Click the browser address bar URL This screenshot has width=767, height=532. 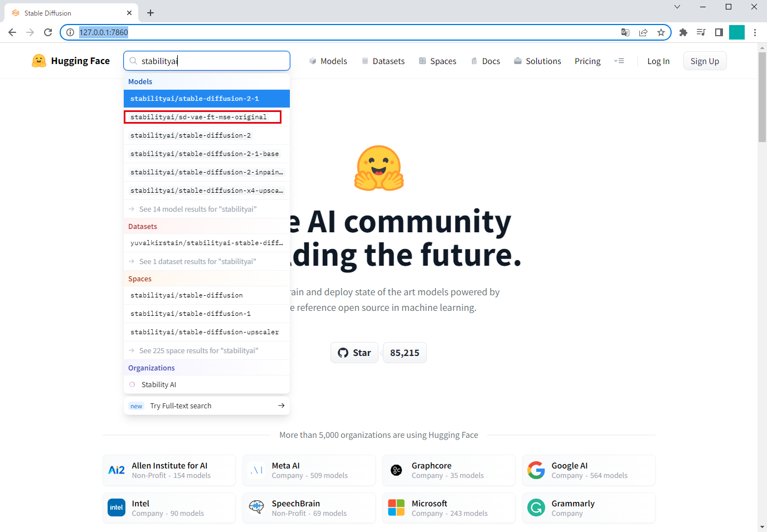(x=104, y=32)
